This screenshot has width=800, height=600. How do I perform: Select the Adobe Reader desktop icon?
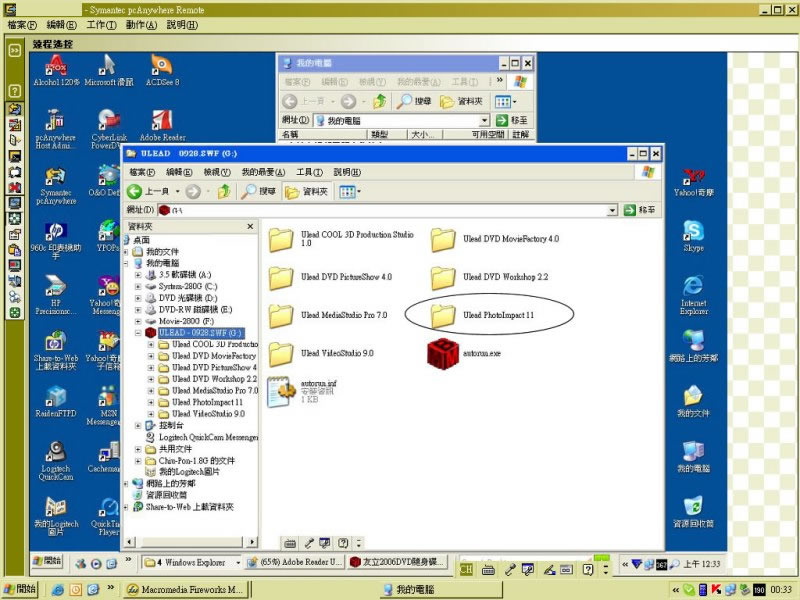coord(162,126)
